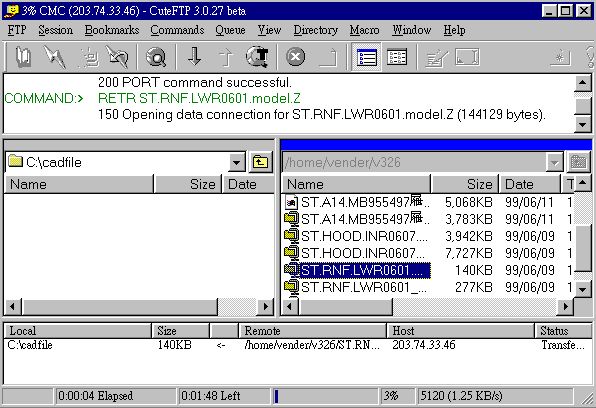Go up a folder in local pane
This screenshot has width=596, height=408.
click(260, 162)
